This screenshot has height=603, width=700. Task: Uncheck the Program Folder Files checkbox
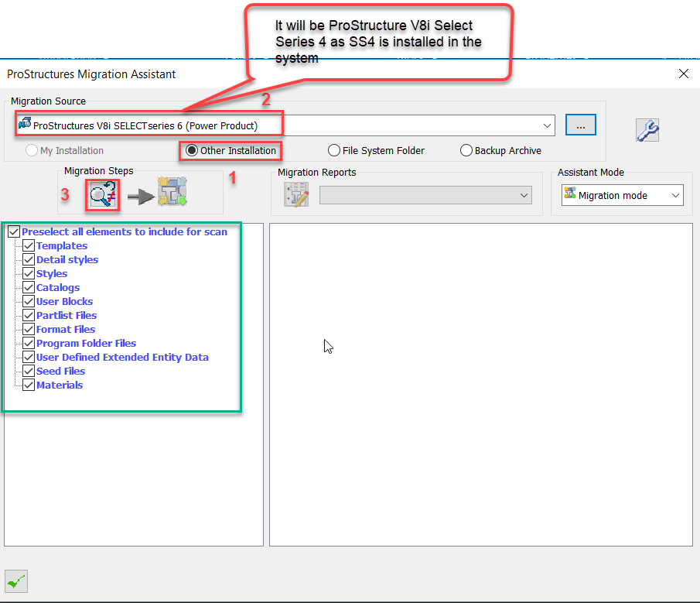click(x=29, y=343)
